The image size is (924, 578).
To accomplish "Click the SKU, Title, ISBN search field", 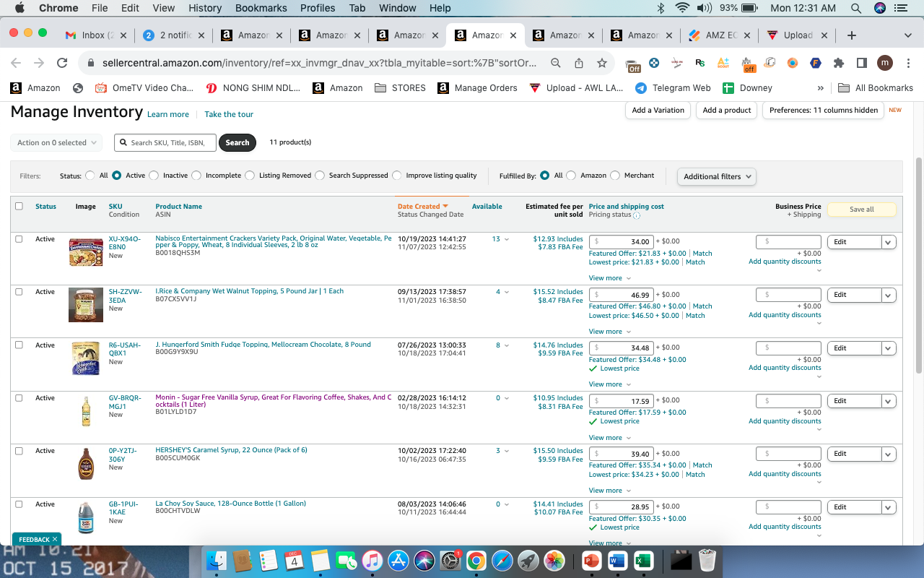I will click(165, 143).
